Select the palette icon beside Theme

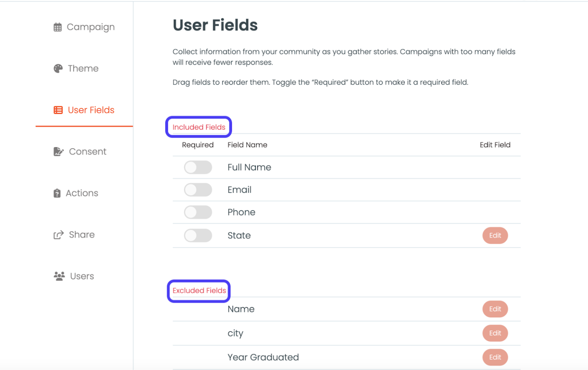(x=58, y=68)
